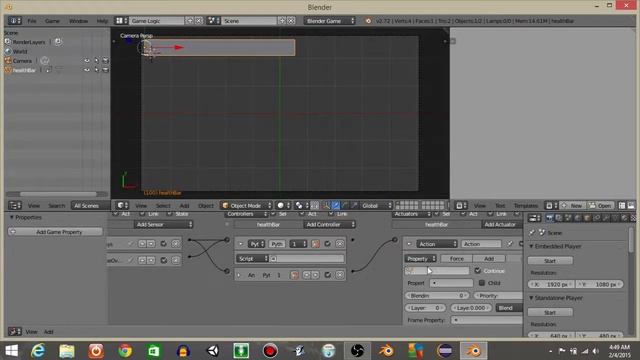The width and height of the screenshot is (640, 360).
Task: Select the translate manipulator arrow icon
Action: pos(336,205)
